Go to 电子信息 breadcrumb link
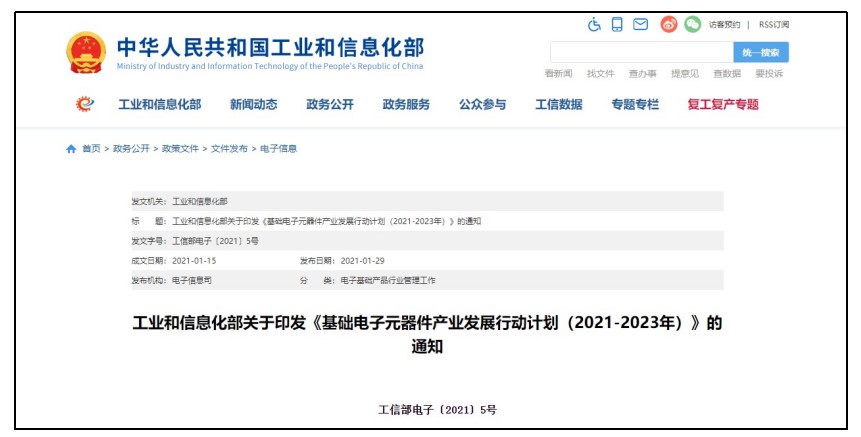 pyautogui.click(x=278, y=149)
